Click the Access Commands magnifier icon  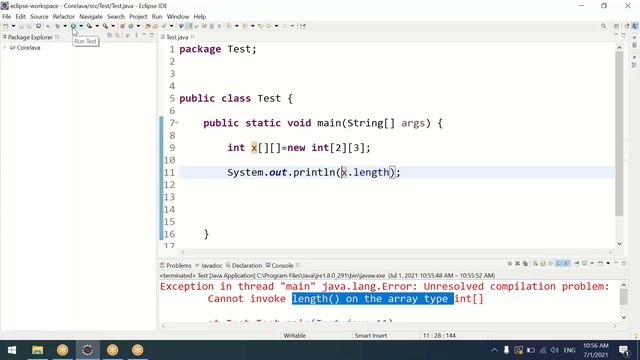(x=604, y=26)
